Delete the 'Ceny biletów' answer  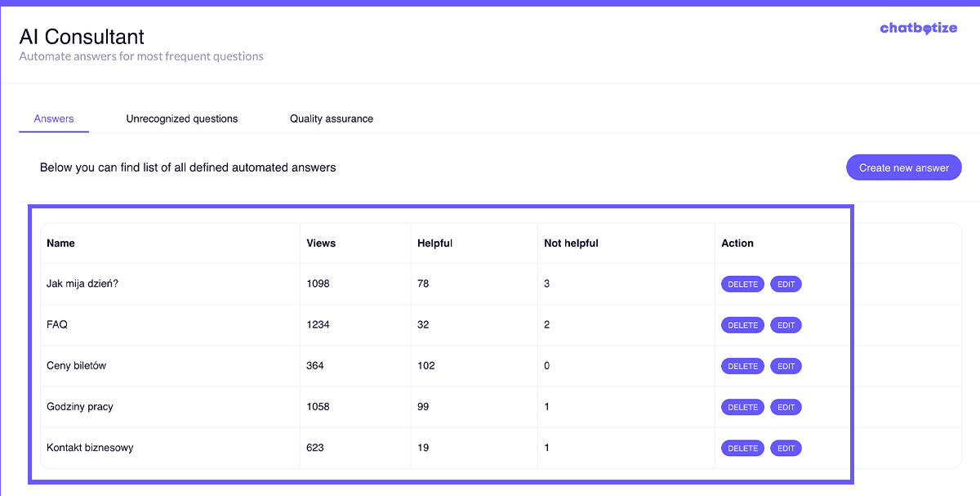(x=742, y=366)
